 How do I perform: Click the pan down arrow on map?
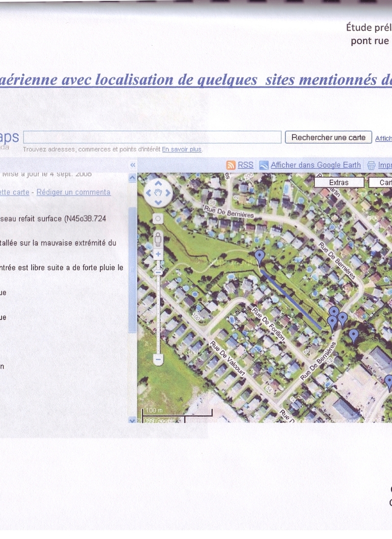click(158, 201)
